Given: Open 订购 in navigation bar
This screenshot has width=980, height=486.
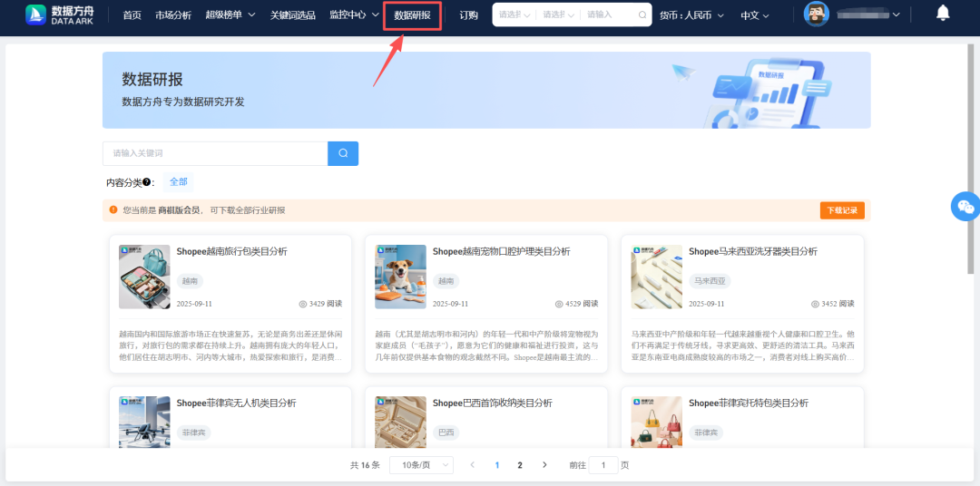Looking at the screenshot, I should (469, 15).
